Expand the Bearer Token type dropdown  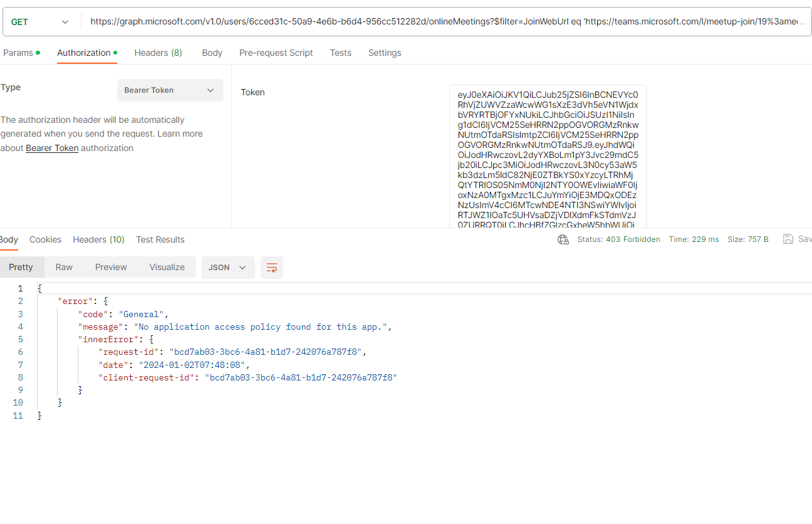(x=170, y=90)
